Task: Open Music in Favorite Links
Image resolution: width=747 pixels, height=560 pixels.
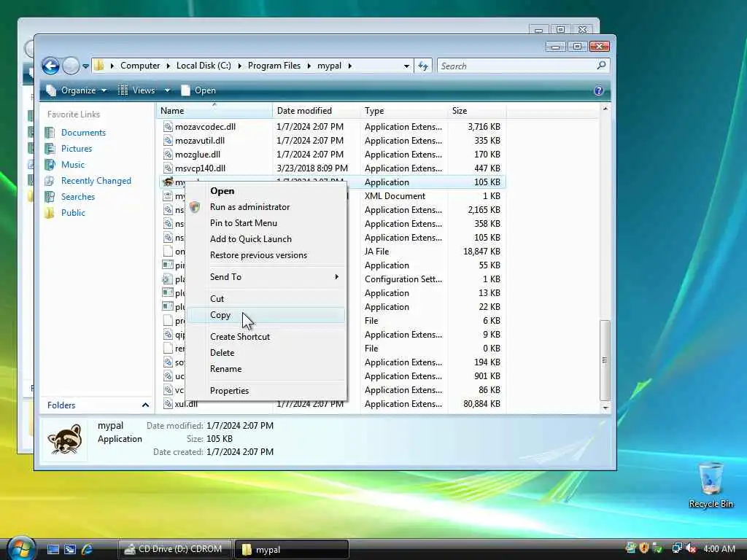Action: (72, 165)
